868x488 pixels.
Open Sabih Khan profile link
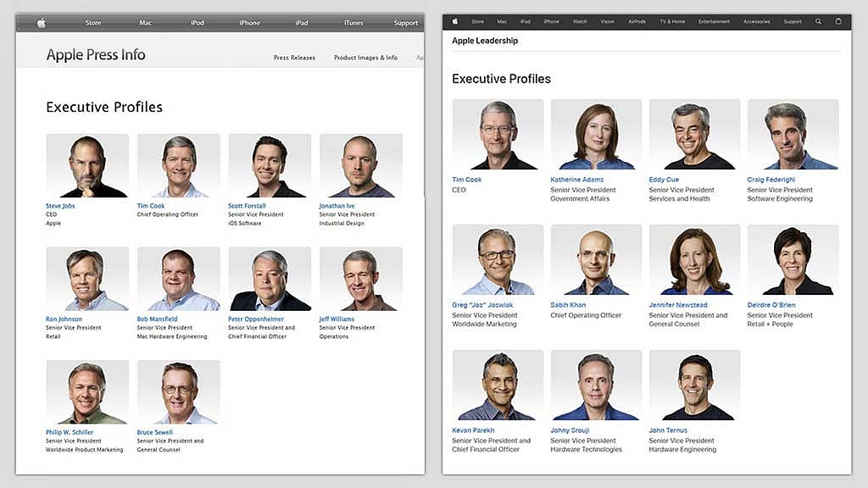click(568, 305)
